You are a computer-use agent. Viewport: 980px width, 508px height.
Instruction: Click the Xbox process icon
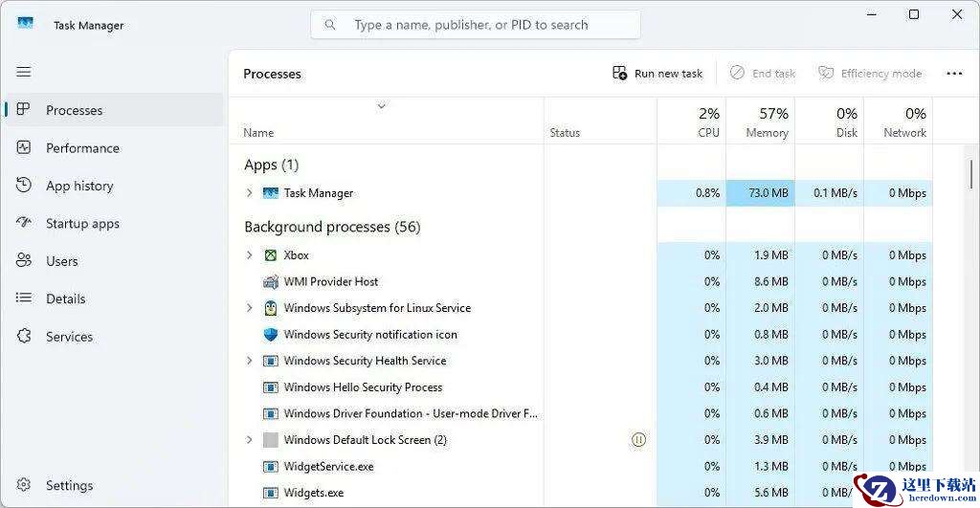pos(271,255)
